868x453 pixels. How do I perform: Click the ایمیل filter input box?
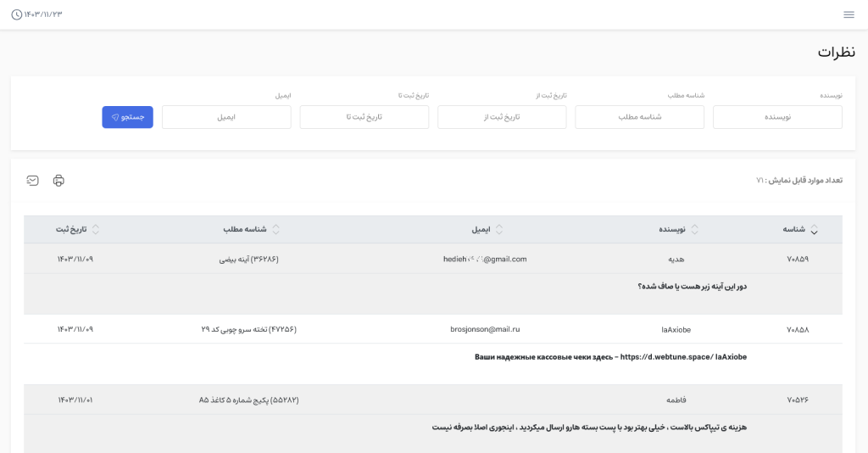click(226, 117)
